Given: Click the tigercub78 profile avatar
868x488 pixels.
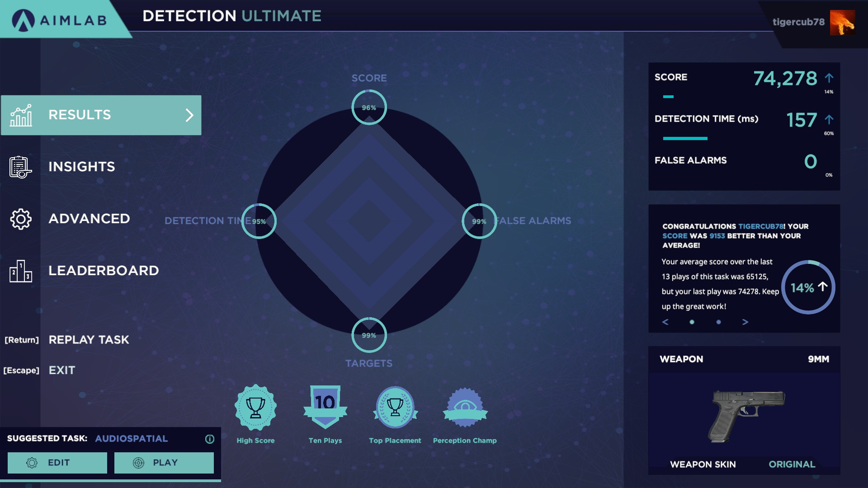Looking at the screenshot, I should [842, 22].
